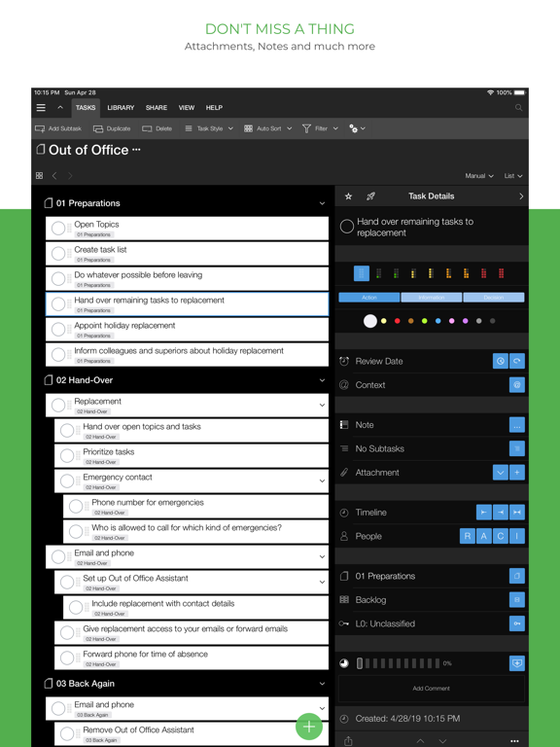Click the Timeline start date button

pyautogui.click(x=484, y=513)
